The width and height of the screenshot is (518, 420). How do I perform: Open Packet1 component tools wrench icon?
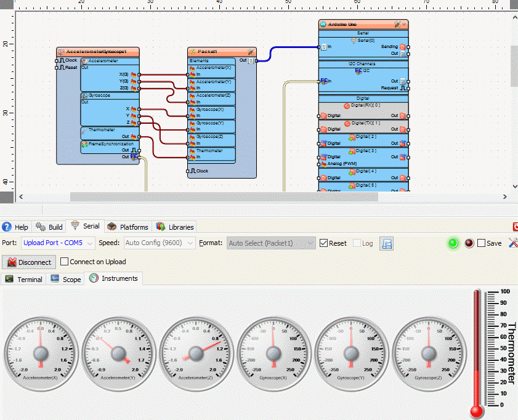point(251,52)
